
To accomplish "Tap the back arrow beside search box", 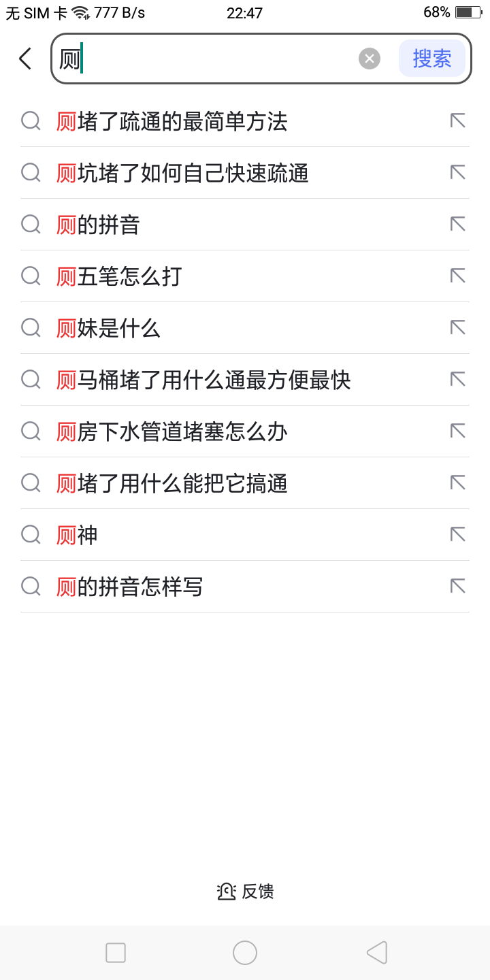I will 25,59.
